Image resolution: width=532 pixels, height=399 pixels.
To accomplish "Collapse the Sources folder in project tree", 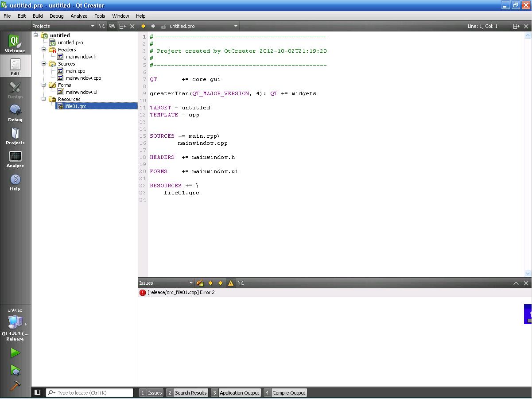I will 44,64.
